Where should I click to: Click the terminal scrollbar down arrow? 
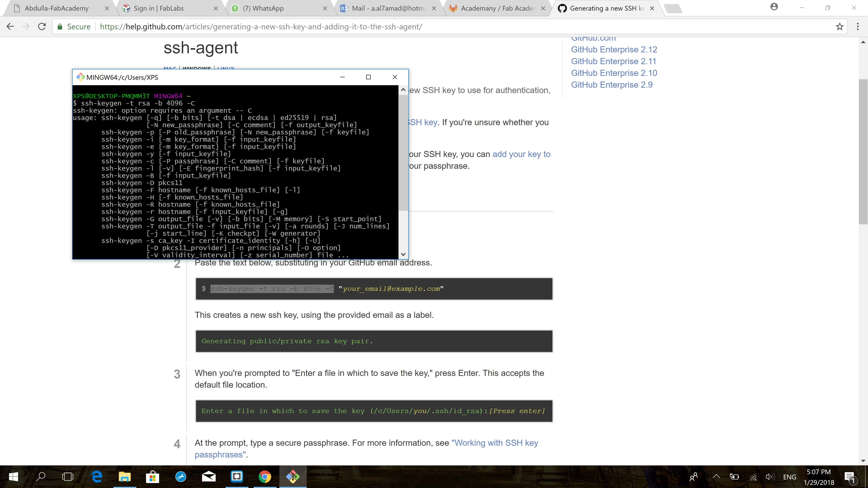403,254
